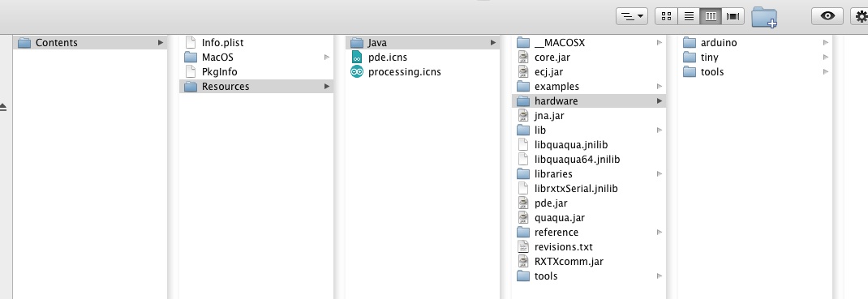Click the blank file icon of Info.plist
868x299 pixels.
point(191,43)
